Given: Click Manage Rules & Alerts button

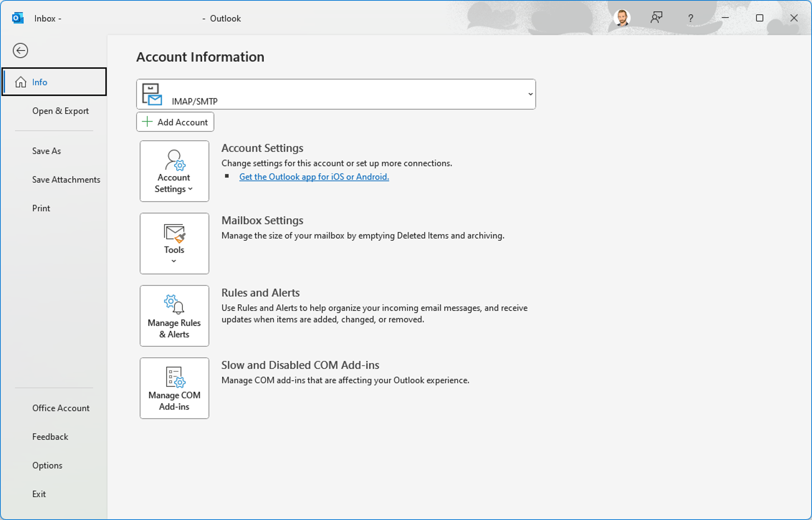Looking at the screenshot, I should (174, 316).
